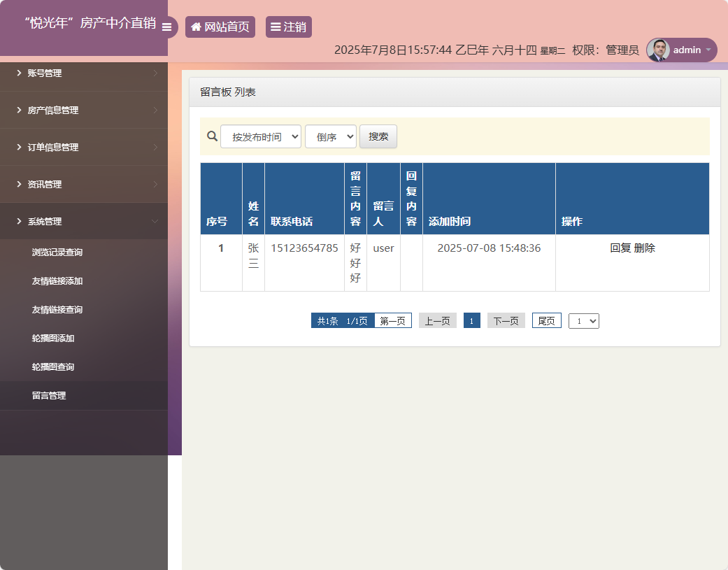Open the page number dropdown in pagination
This screenshot has width=728, height=570.
(x=583, y=320)
